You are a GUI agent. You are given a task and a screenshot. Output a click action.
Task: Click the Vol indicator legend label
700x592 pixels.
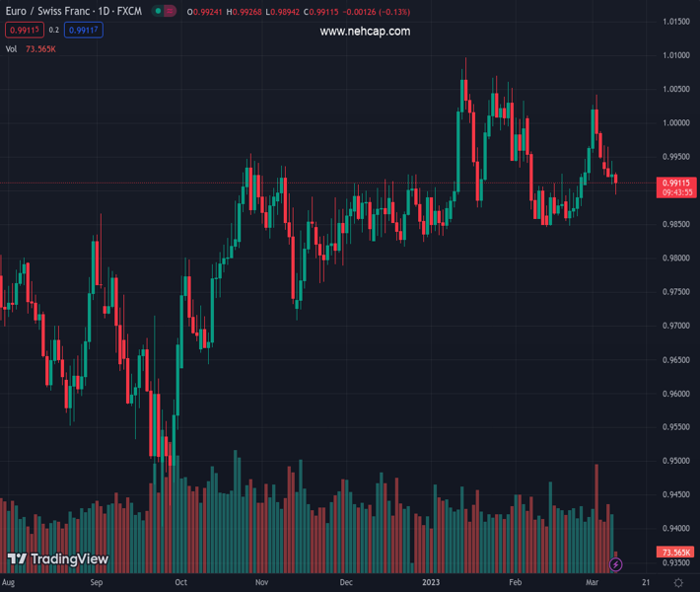pyautogui.click(x=11, y=48)
